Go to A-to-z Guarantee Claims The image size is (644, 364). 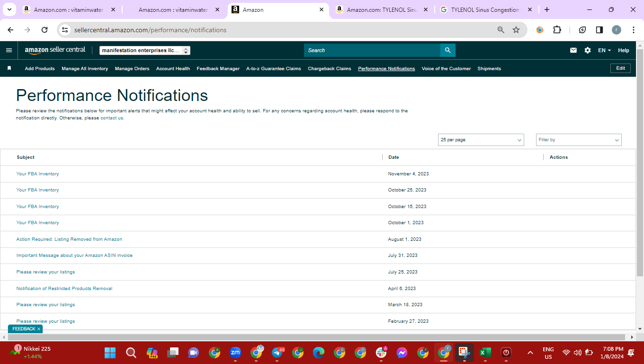point(274,69)
